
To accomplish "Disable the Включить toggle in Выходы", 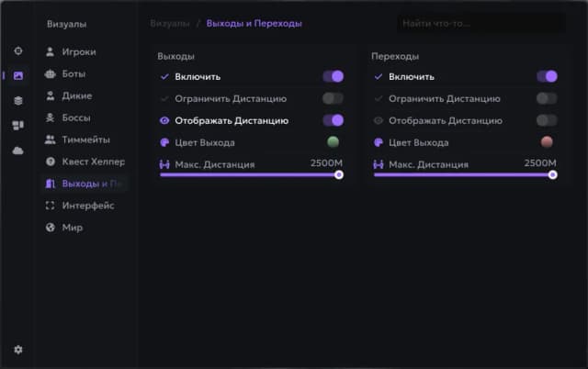I will 333,76.
